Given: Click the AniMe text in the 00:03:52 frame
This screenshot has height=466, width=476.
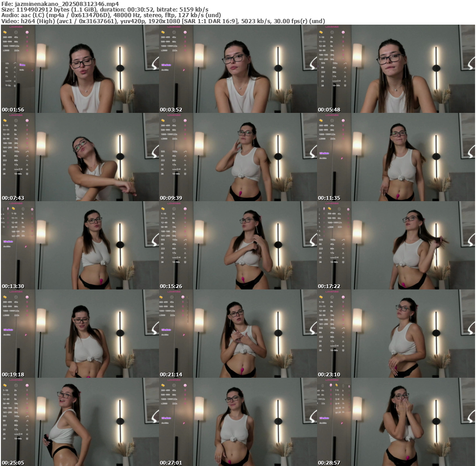Looking at the screenshot, I should [x=165, y=70].
